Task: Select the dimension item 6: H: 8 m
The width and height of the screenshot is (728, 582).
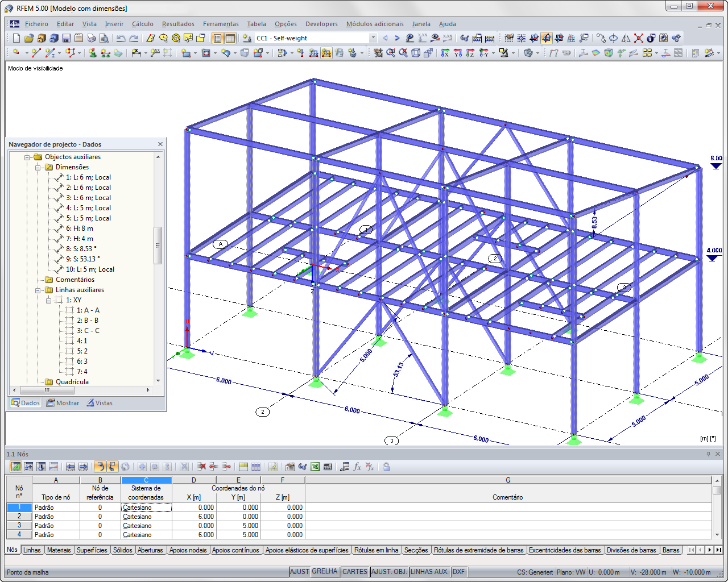Action: coord(80,228)
